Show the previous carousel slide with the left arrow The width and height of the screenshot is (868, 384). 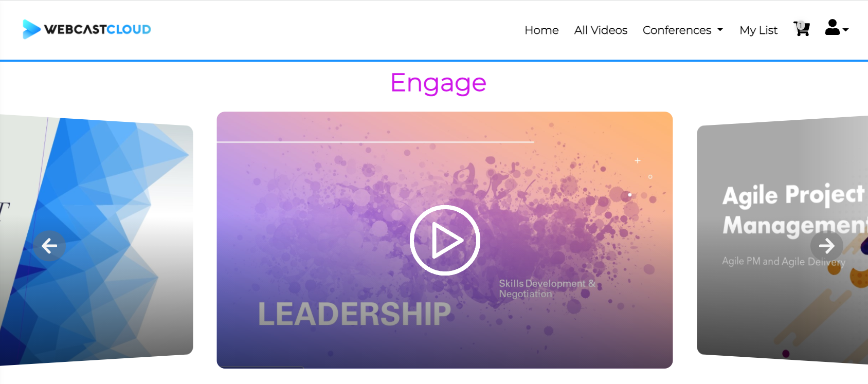click(49, 246)
